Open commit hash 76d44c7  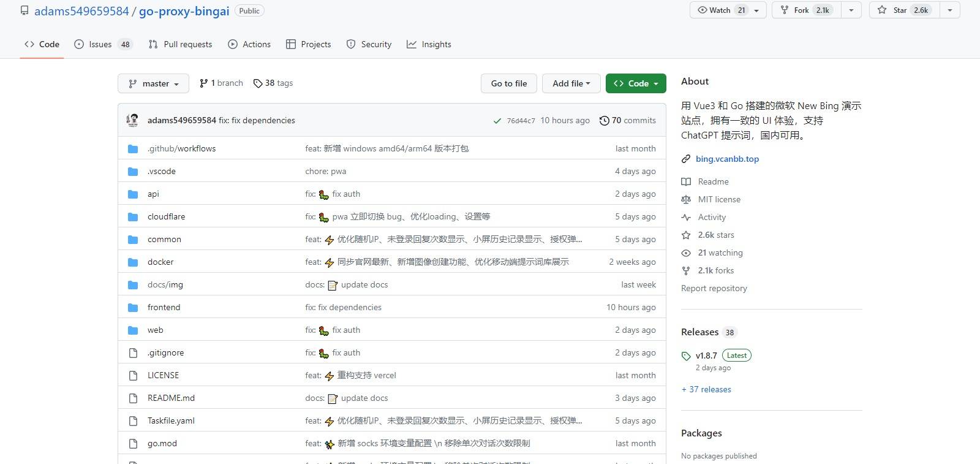click(521, 121)
